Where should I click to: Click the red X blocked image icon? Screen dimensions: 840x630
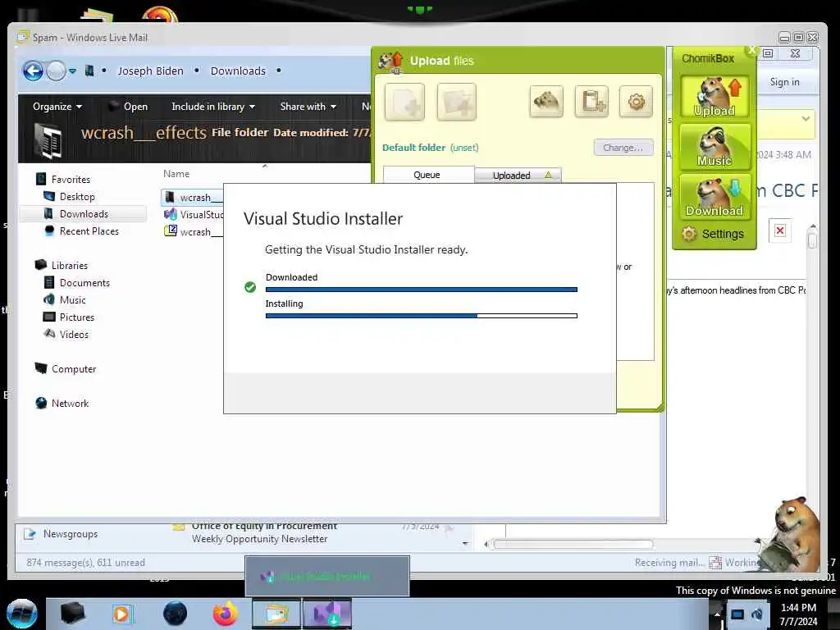[780, 231]
